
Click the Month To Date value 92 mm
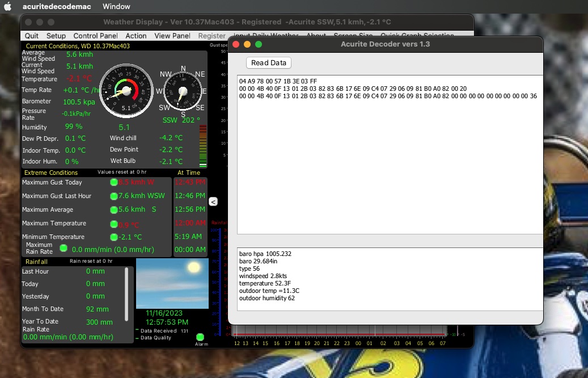click(98, 309)
